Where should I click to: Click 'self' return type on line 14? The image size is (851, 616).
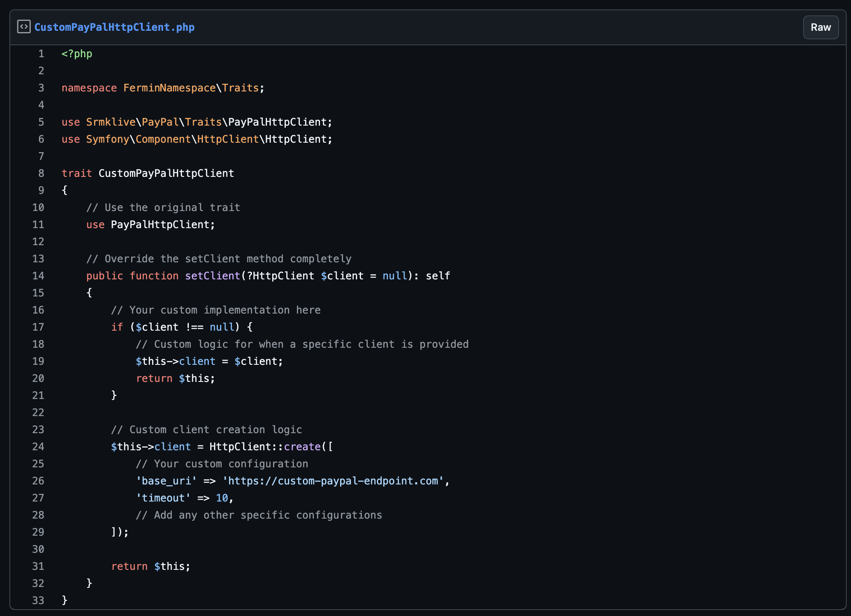point(438,276)
